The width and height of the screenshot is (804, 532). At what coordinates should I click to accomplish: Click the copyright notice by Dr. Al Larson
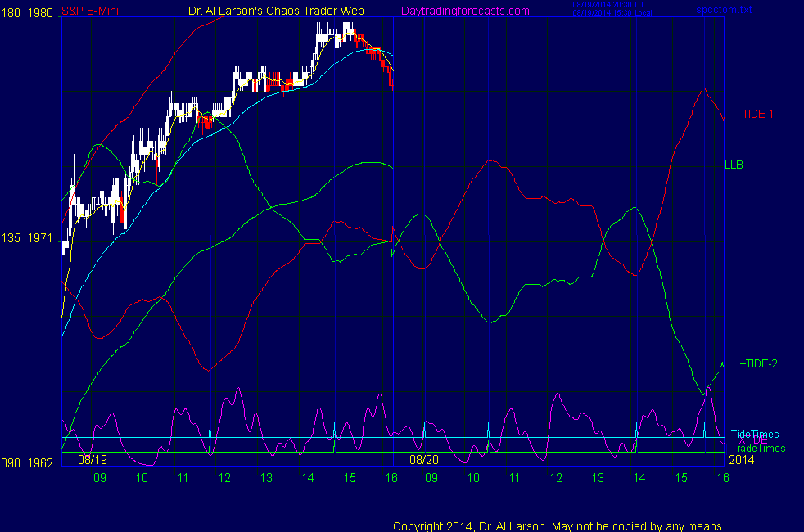(x=559, y=526)
